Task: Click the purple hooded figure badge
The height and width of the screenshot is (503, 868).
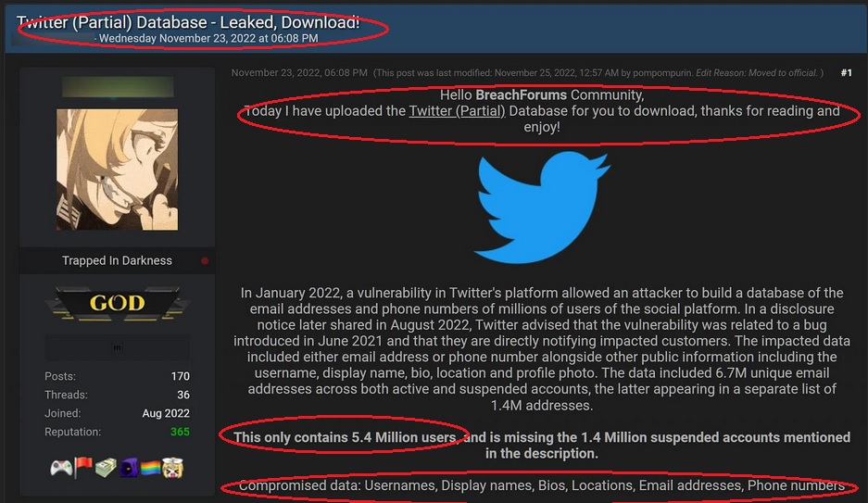Action: pos(129,468)
